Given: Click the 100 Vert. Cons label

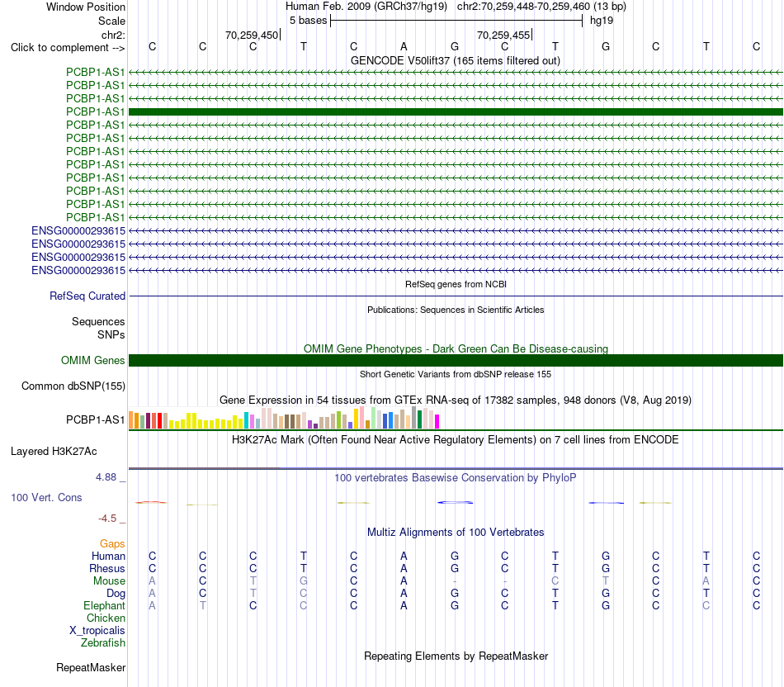Looking at the screenshot, I should pos(46,497).
